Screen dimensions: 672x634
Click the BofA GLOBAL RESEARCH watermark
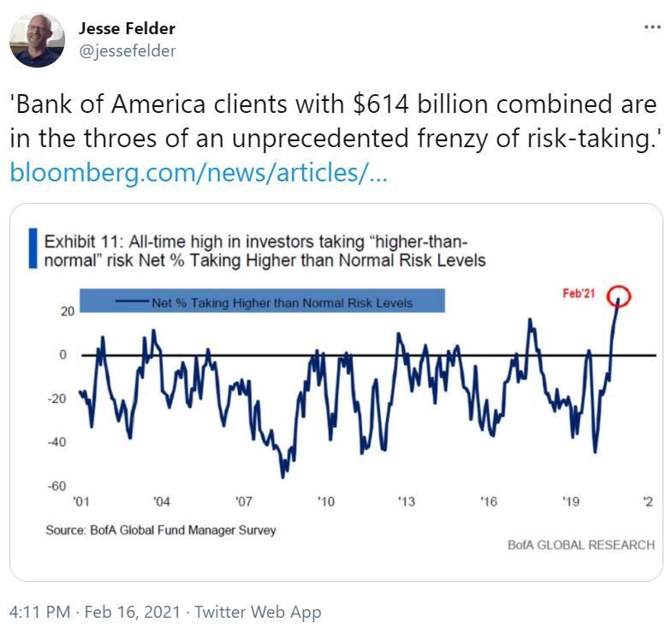point(580,544)
